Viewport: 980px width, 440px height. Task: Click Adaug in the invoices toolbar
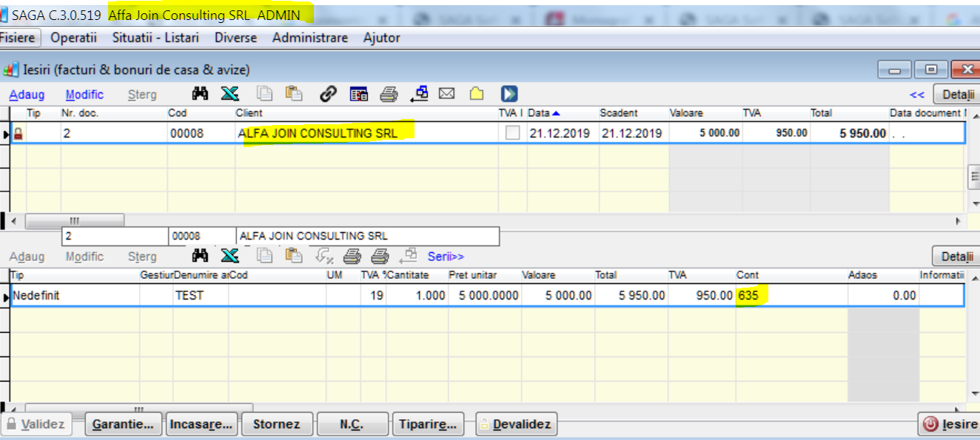click(27, 95)
